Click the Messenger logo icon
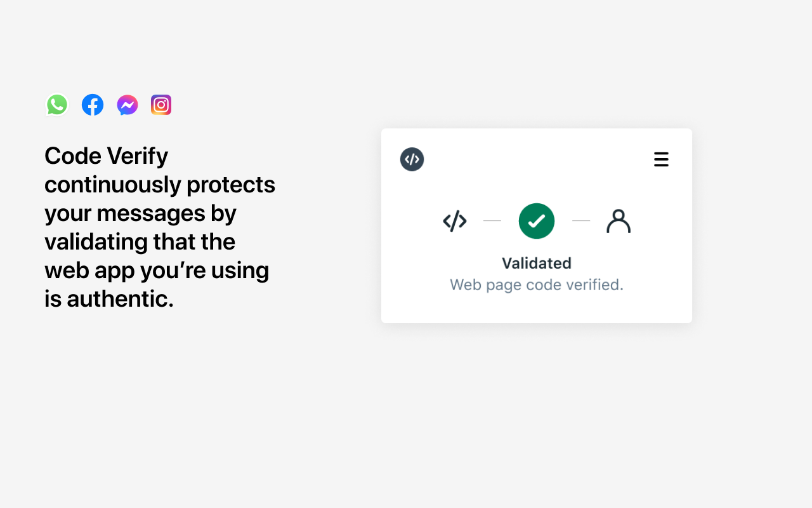 point(128,105)
